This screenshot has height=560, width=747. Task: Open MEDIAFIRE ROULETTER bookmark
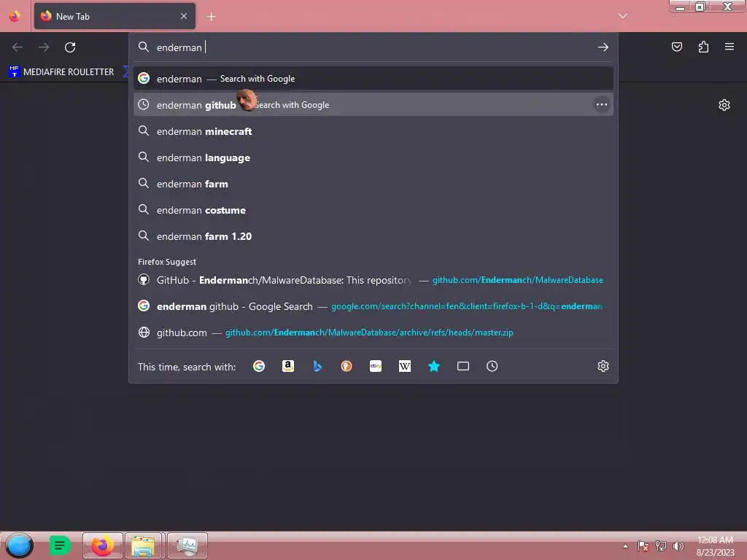61,72
